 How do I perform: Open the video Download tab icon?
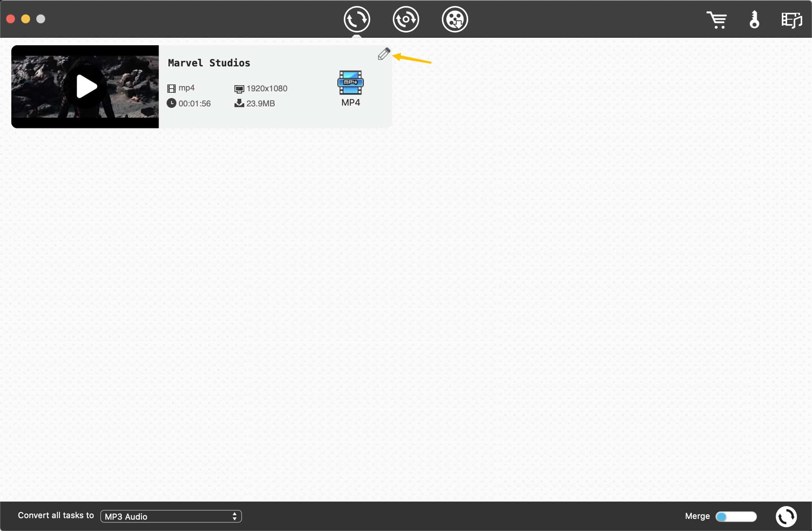455,19
